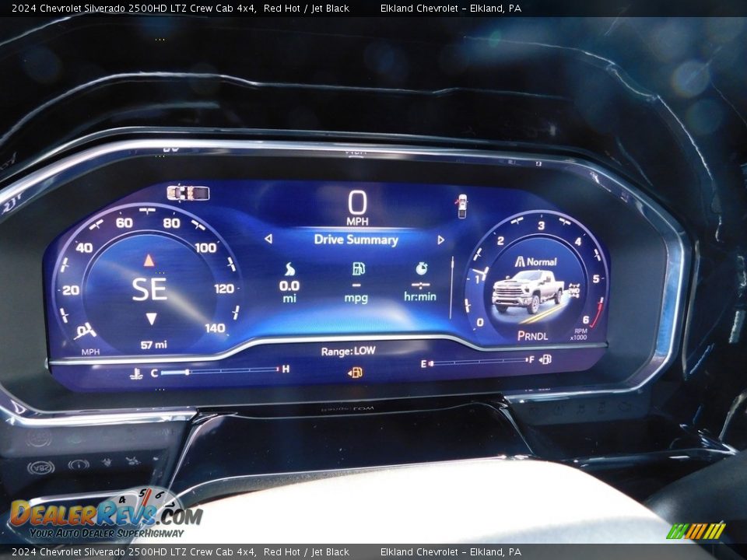
Task: Tap the RPM x1000 label
Action: click(579, 334)
